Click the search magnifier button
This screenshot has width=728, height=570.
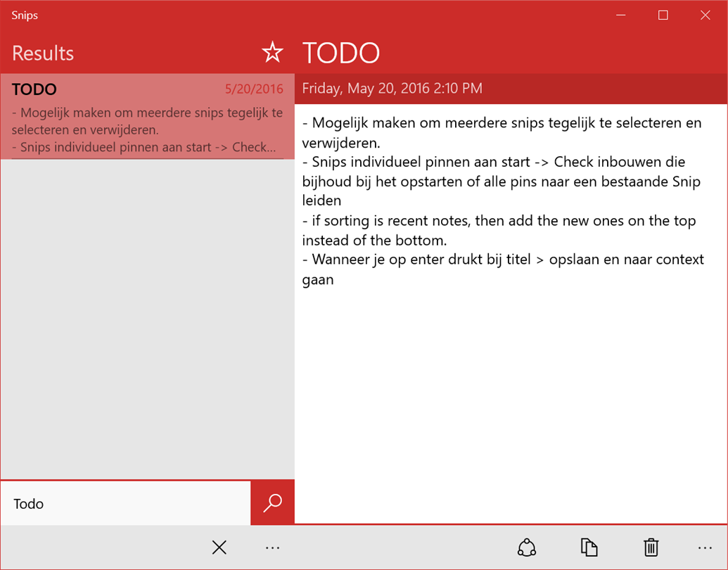click(272, 503)
